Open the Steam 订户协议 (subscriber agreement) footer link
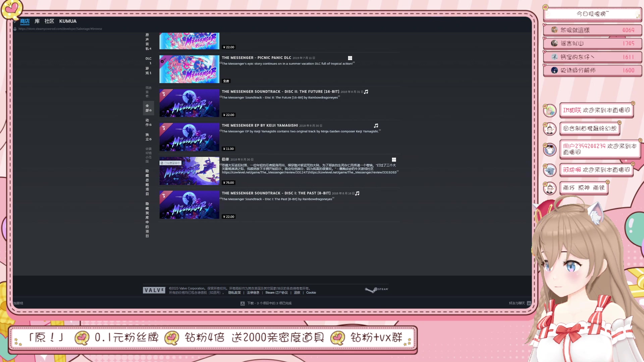The image size is (644, 362). click(276, 293)
